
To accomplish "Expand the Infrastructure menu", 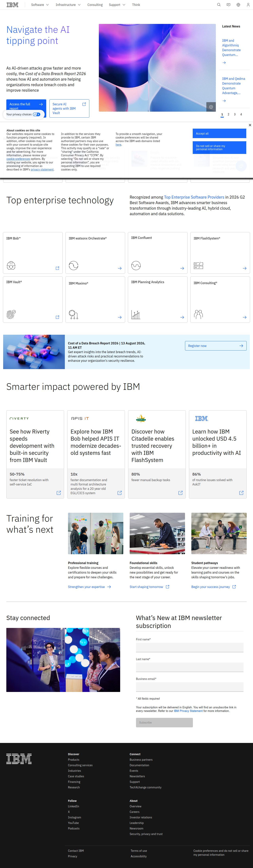I will point(68,5).
